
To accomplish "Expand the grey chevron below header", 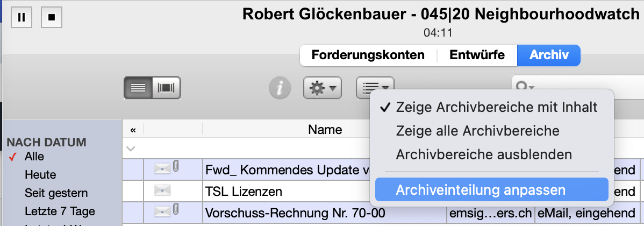I will tap(131, 149).
